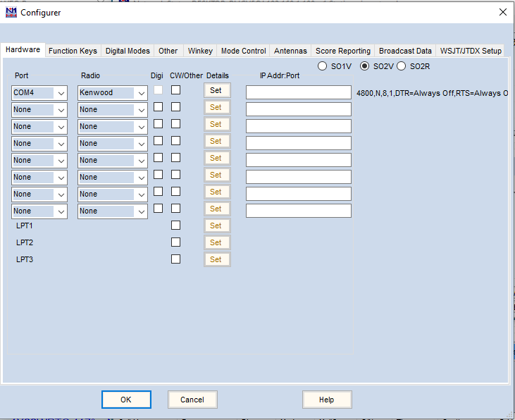Open the last row Radio dropdown
This screenshot has height=420, width=515.
click(x=141, y=211)
